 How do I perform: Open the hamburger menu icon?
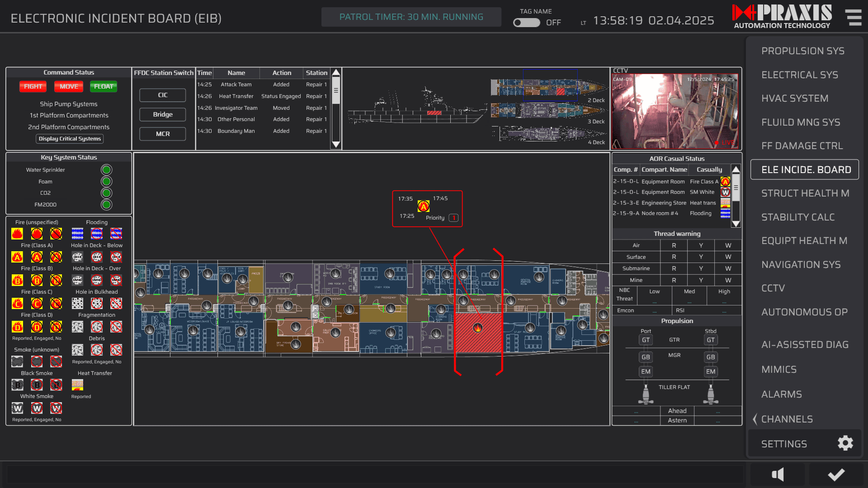coord(854,18)
